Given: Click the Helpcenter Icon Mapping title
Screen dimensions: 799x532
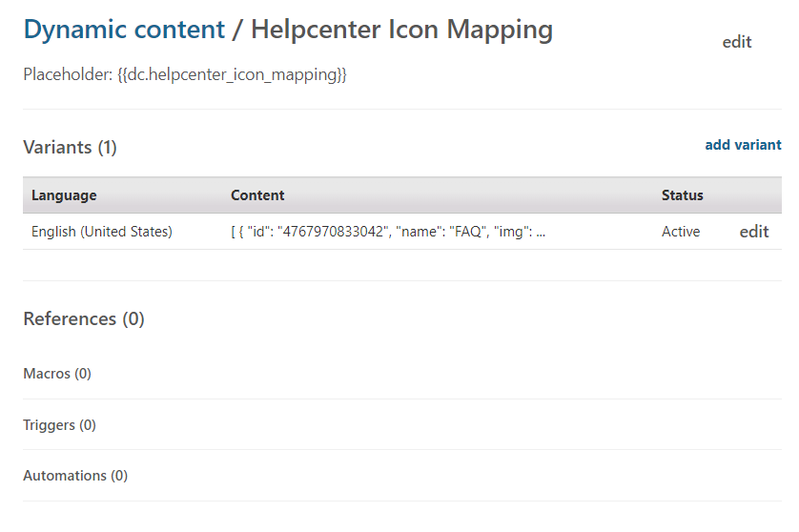Looking at the screenshot, I should 401,30.
